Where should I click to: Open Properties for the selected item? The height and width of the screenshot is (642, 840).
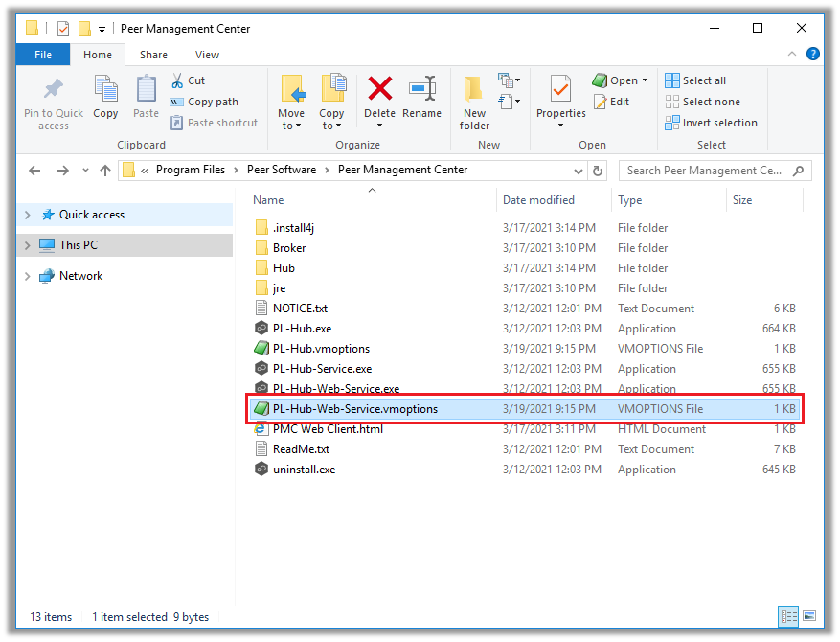pyautogui.click(x=559, y=101)
